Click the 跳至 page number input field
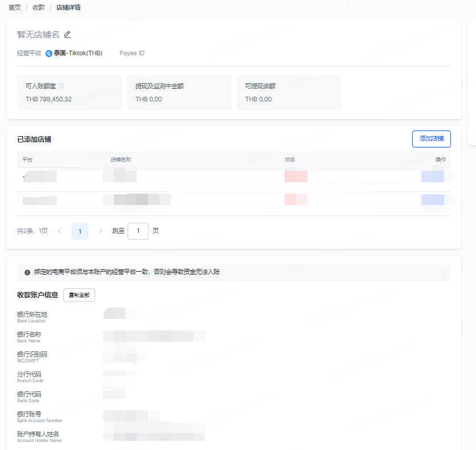Viewport: 476px width, 450px height. pyautogui.click(x=138, y=231)
